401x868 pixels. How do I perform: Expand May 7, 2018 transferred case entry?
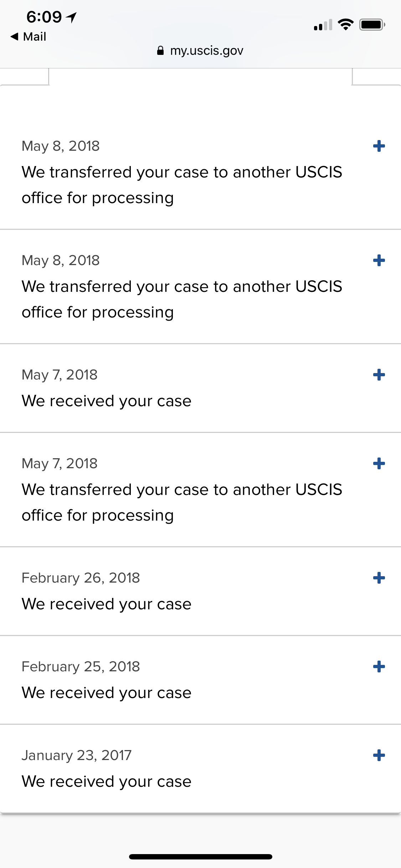pyautogui.click(x=379, y=464)
